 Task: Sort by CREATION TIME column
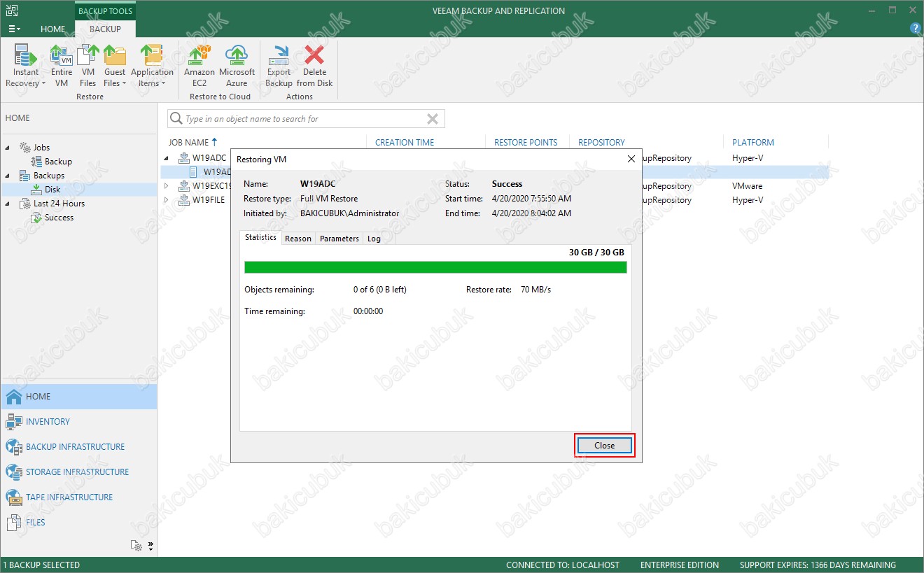click(405, 142)
